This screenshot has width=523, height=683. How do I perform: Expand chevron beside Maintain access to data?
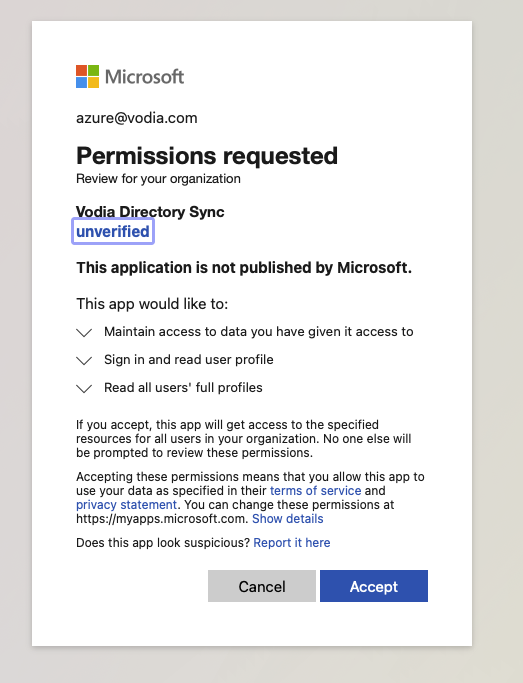coord(84,332)
